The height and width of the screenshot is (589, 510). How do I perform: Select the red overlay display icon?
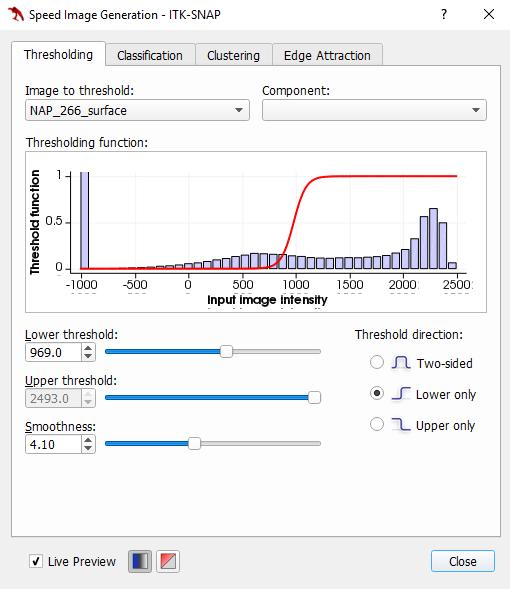(168, 561)
